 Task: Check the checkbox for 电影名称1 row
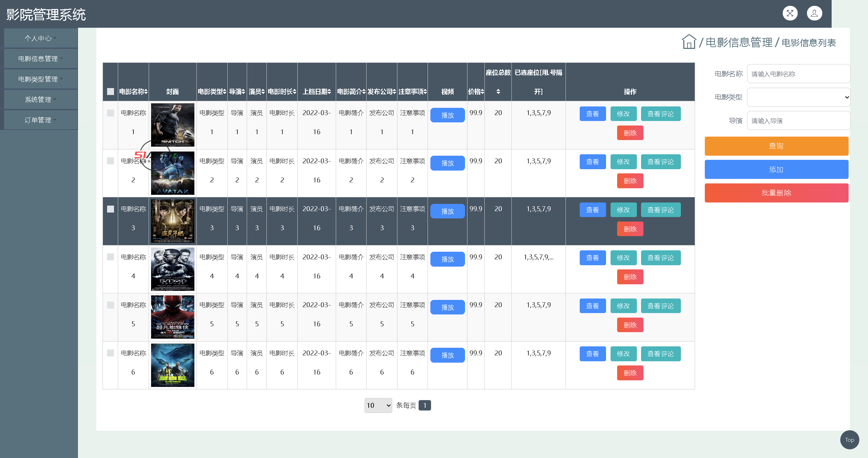[x=111, y=113]
